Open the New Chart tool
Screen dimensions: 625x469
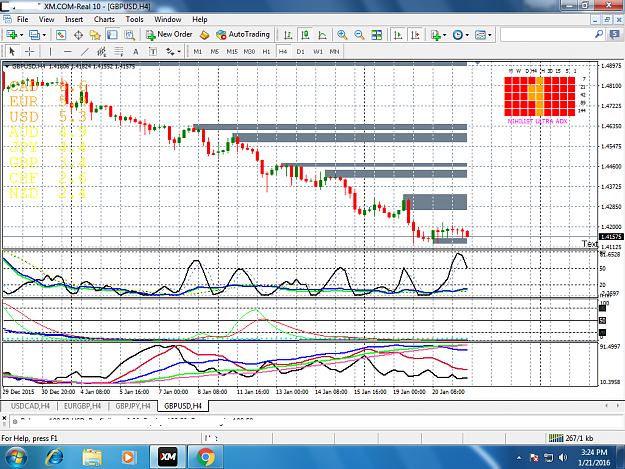point(11,35)
